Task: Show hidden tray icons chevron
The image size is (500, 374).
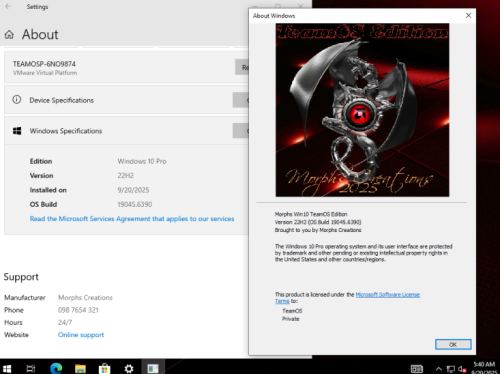Action: [x=439, y=369]
